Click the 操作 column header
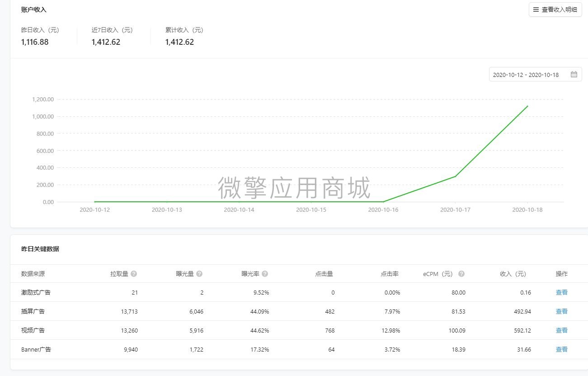The image size is (588, 376). tap(561, 274)
